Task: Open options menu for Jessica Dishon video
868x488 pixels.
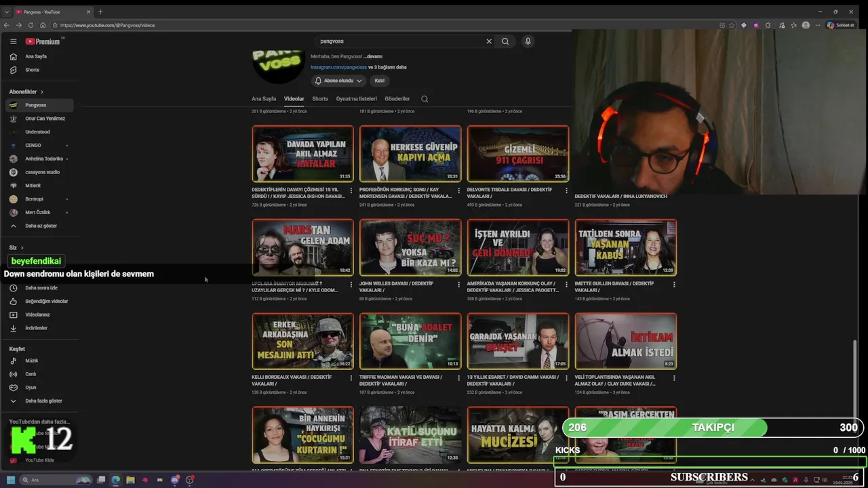Action: pos(351,190)
